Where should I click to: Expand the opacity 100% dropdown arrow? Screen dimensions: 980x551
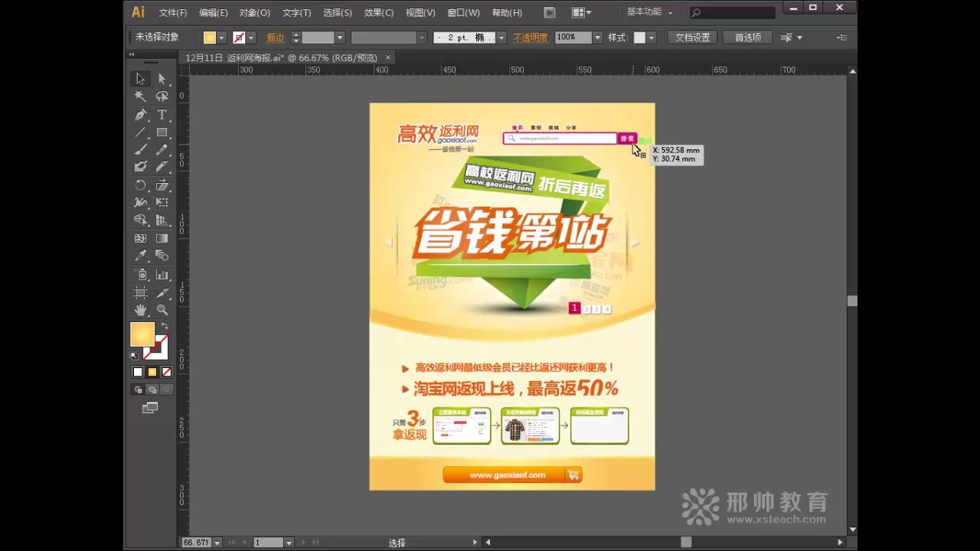597,37
